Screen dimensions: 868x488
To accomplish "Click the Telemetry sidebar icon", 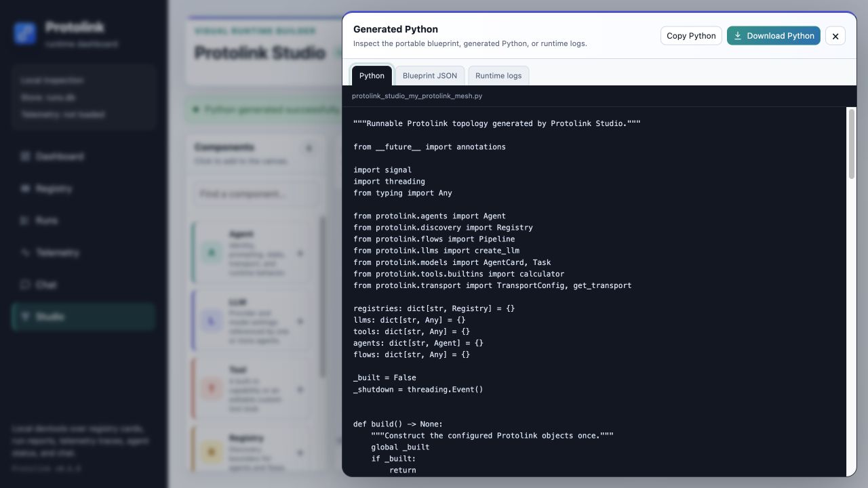I will [x=26, y=253].
